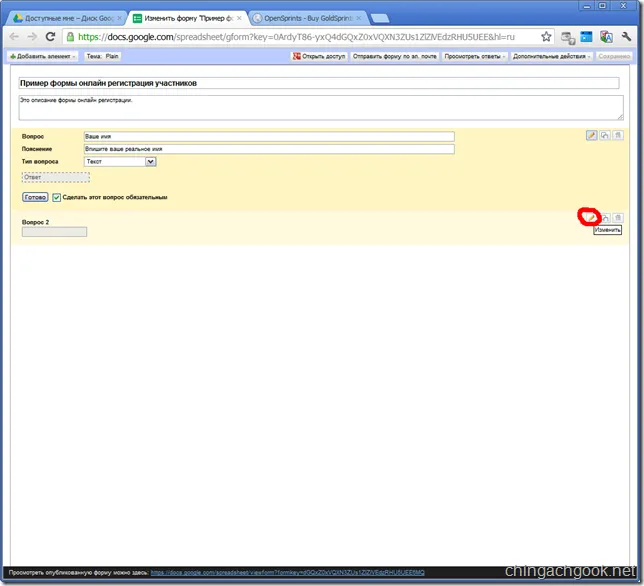This screenshot has height=586, width=644.
Task: Duplicate the 'Ваше имя' question
Action: click(x=605, y=135)
